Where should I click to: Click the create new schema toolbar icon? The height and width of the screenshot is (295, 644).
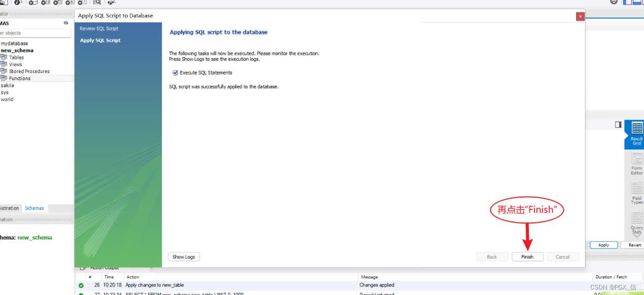click(33, 3)
